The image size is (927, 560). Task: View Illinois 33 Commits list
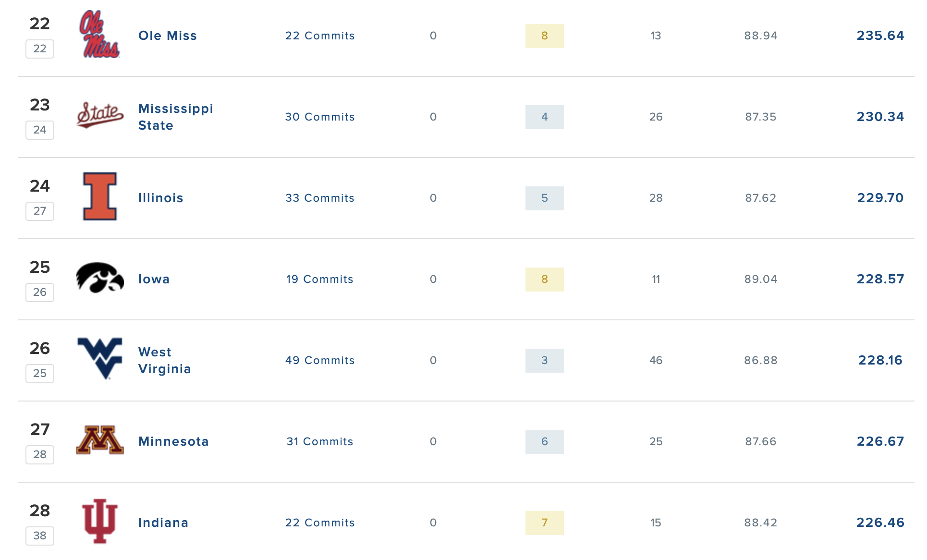pos(320,198)
